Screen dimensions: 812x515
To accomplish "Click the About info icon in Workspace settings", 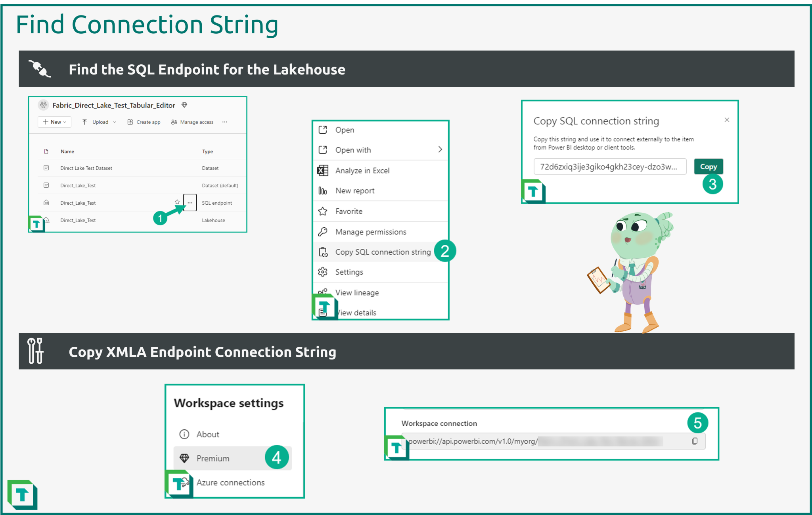I will click(x=184, y=434).
